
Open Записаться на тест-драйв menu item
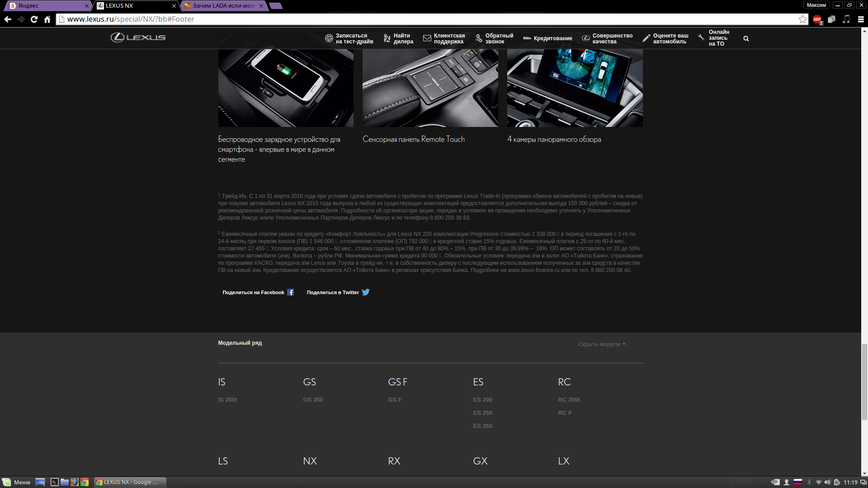click(349, 38)
